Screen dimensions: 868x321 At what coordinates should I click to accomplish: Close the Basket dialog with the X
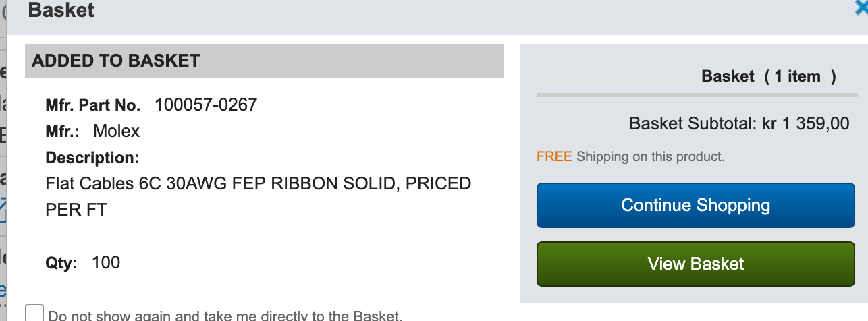click(861, 8)
